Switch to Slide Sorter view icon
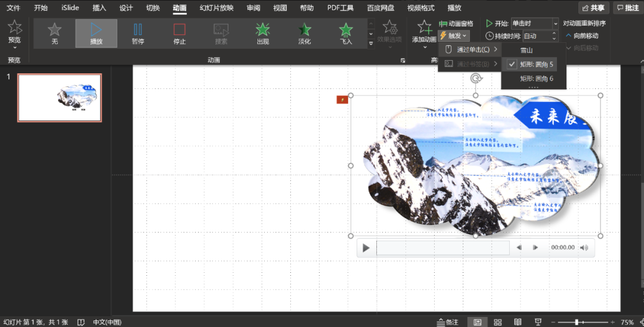The height and width of the screenshot is (327, 644). [x=497, y=322]
